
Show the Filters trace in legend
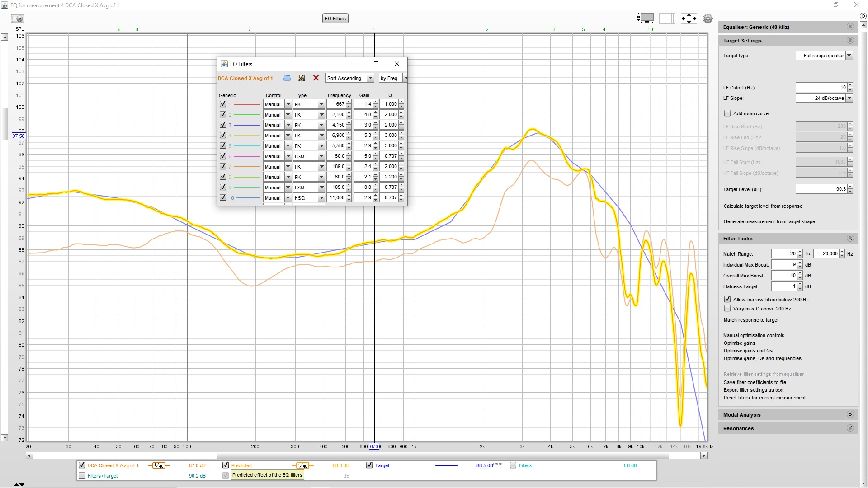(x=513, y=465)
